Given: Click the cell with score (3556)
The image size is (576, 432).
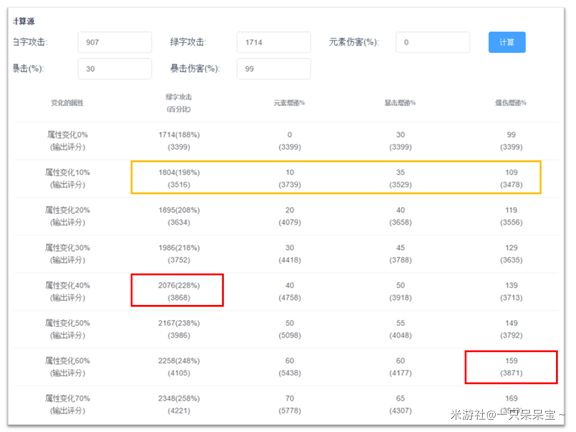Looking at the screenshot, I should tap(511, 216).
